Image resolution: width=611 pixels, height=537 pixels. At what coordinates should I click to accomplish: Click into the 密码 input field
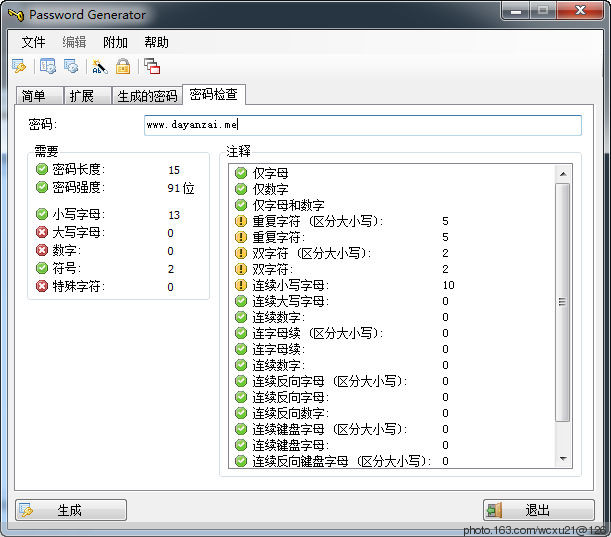(363, 125)
